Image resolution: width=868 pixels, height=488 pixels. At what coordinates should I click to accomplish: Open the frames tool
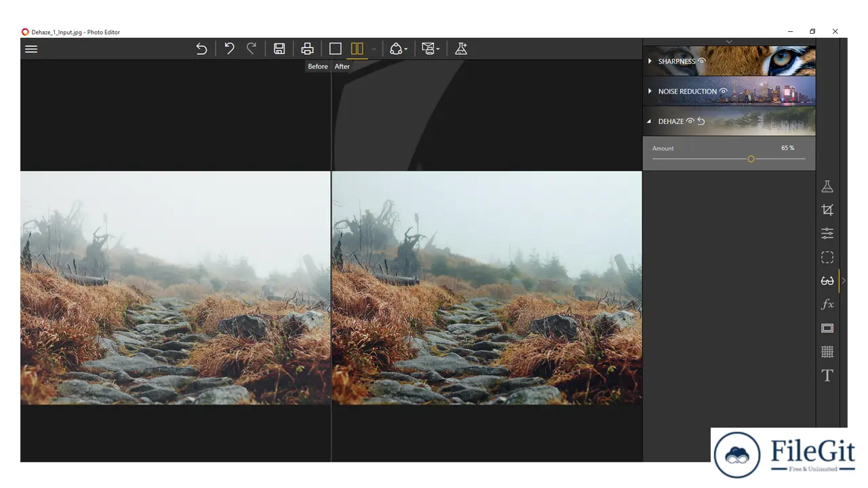coord(827,328)
